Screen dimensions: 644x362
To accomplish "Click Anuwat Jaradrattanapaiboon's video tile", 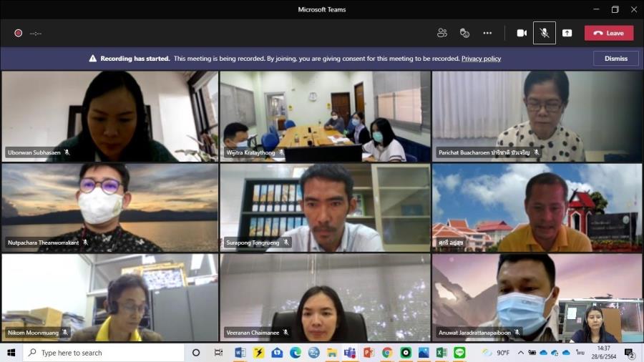I will 537,297.
